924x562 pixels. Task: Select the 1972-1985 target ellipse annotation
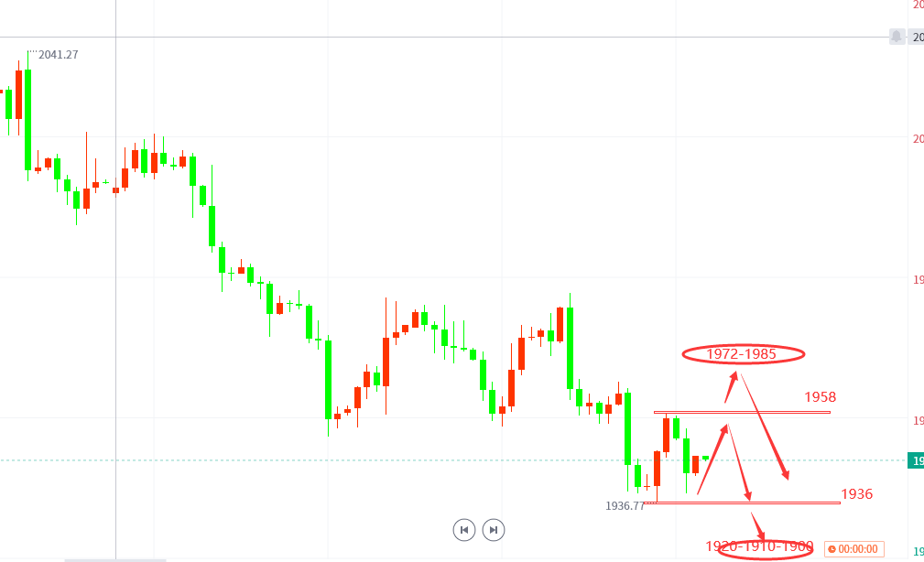[743, 354]
